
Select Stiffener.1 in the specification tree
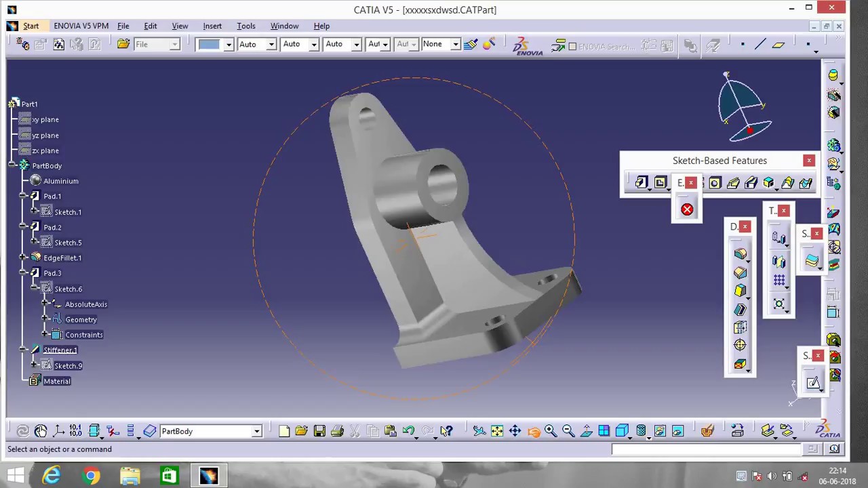click(60, 350)
